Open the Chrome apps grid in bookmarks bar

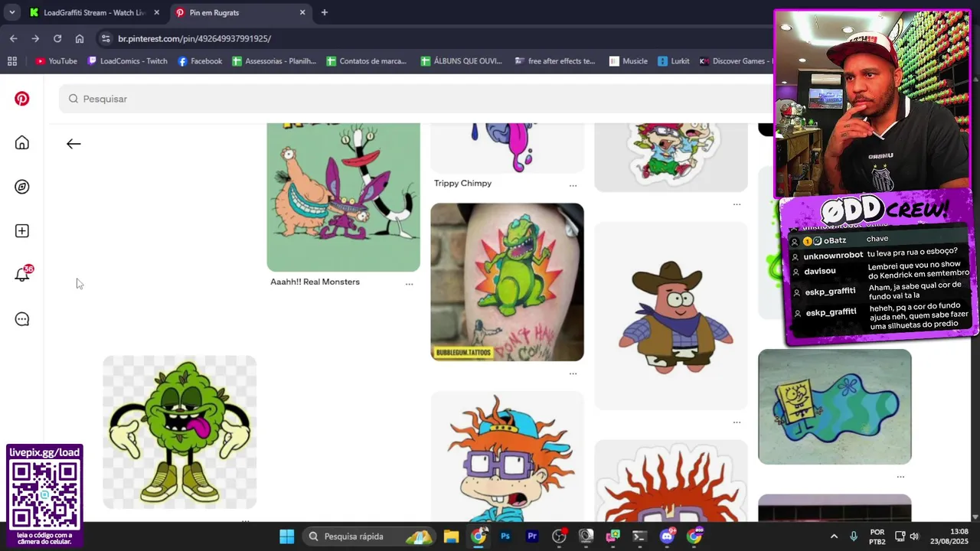[12, 61]
